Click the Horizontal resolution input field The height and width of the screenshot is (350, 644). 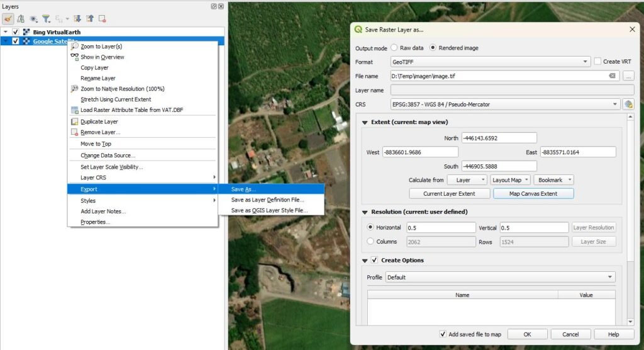tap(441, 228)
